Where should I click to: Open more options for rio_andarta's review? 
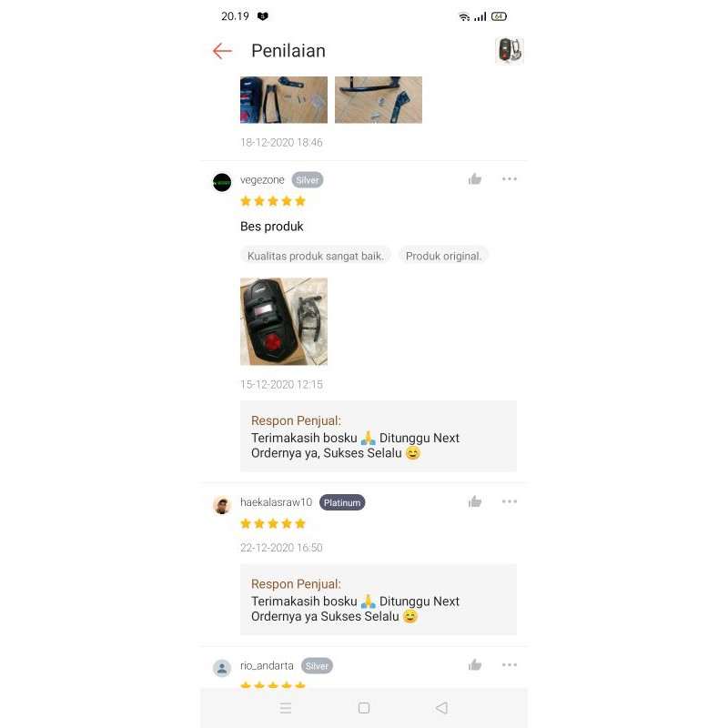[510, 665]
